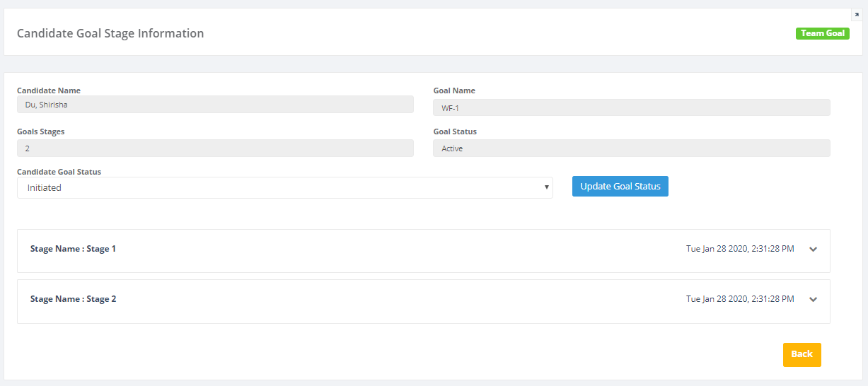Click the Goals Stages field showing 2

point(215,148)
